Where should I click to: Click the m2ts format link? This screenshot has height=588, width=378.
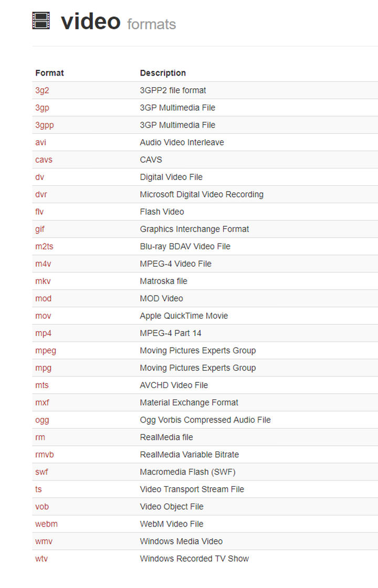44,246
